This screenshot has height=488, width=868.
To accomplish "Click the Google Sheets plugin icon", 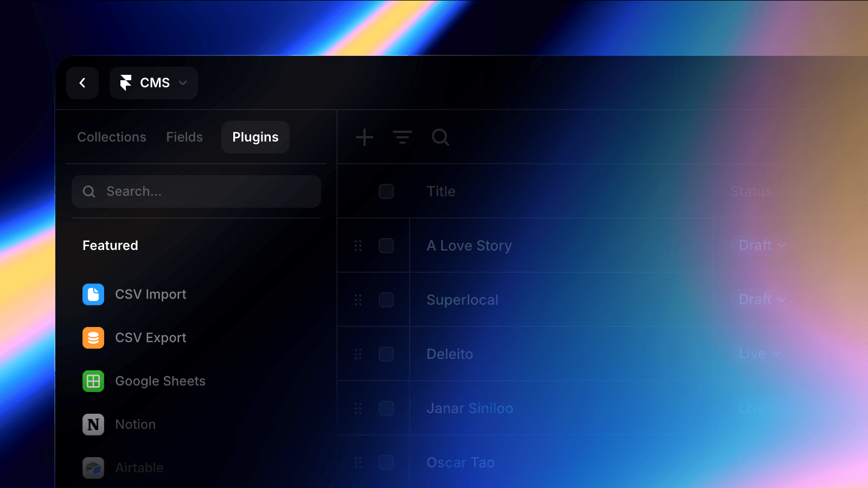I will tap(93, 381).
